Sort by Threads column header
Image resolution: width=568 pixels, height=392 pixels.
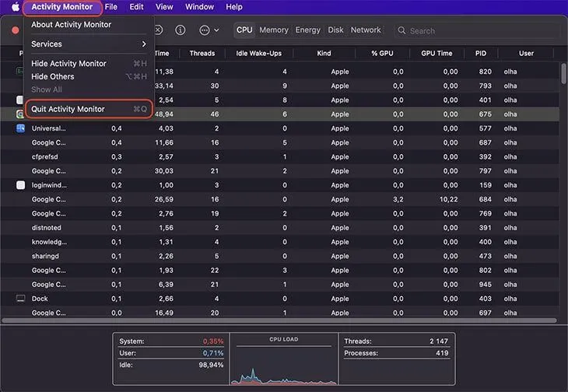click(x=202, y=53)
